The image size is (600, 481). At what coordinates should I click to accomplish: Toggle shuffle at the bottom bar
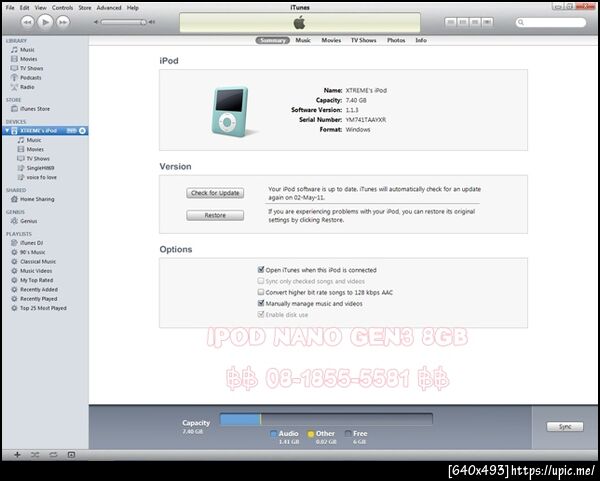(x=35, y=455)
